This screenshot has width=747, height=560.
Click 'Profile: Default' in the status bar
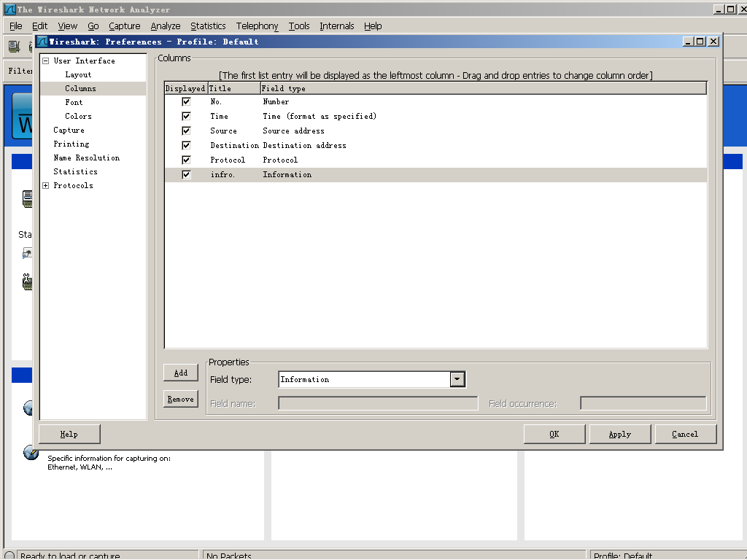(623, 555)
